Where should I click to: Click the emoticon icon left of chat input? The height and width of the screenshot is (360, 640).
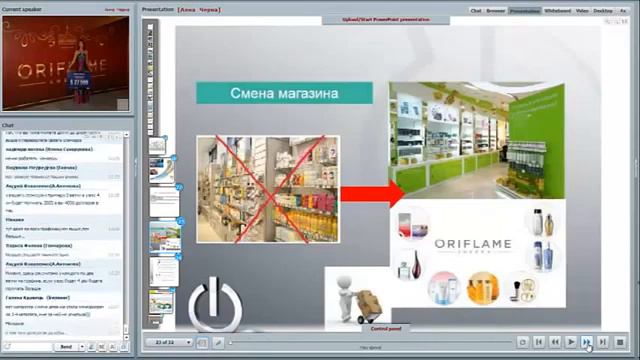7,347
